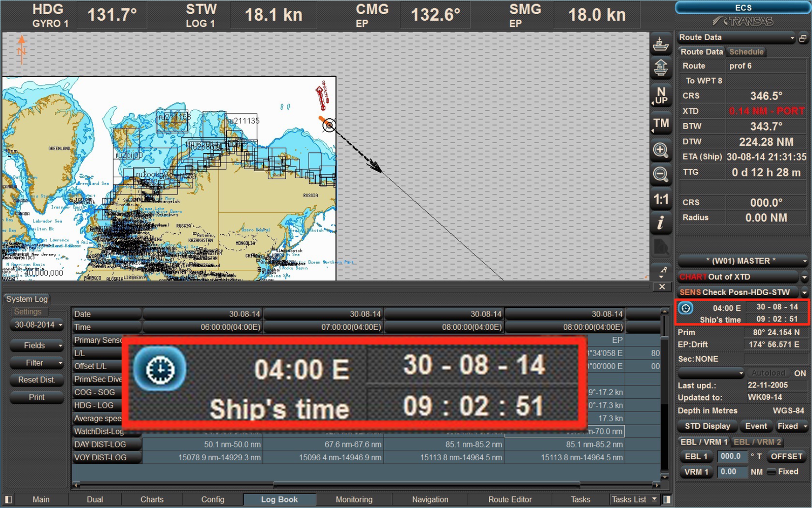Click the VRM 1 range field 0.00
The image size is (812, 508).
pyautogui.click(x=732, y=471)
